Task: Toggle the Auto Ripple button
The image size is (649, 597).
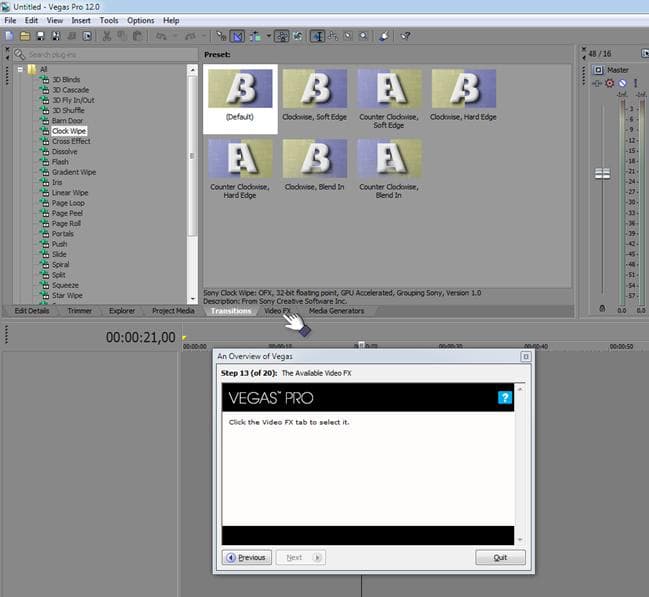Action: click(255, 36)
